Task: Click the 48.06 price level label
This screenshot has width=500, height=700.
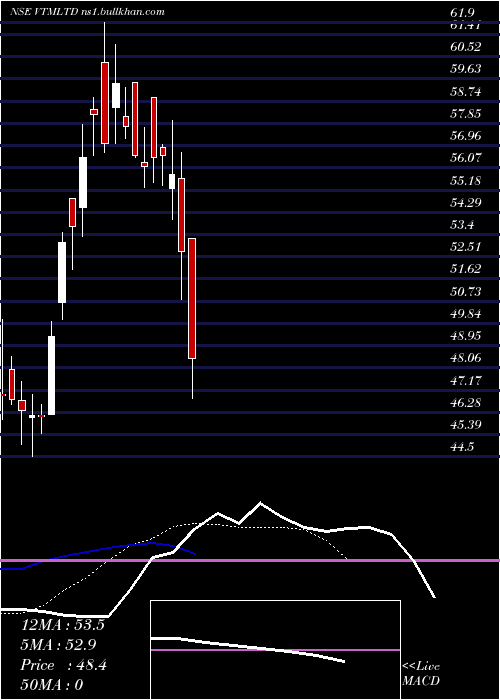Action: coord(466,358)
